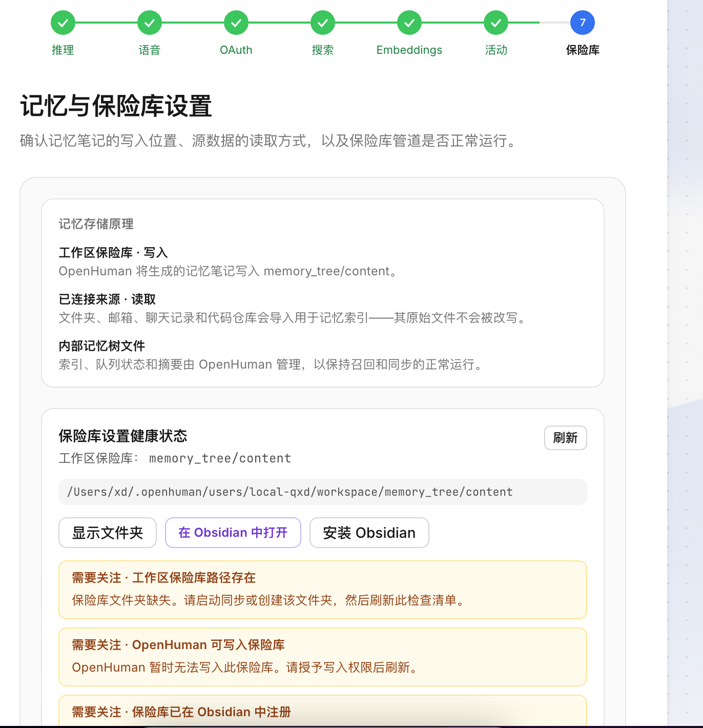
Task: Click the 工作区保险库 · 写入 heading
Action: pos(113,252)
